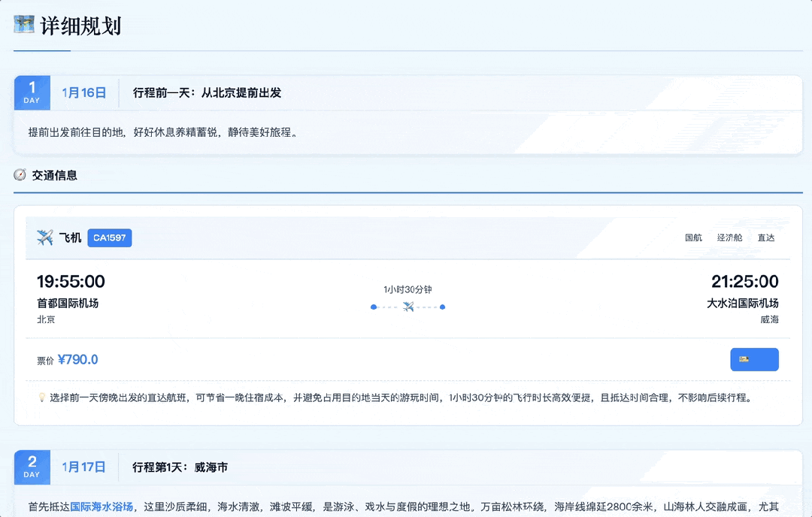Click the itinerary map icon beside 详细规划 heading

23,24
